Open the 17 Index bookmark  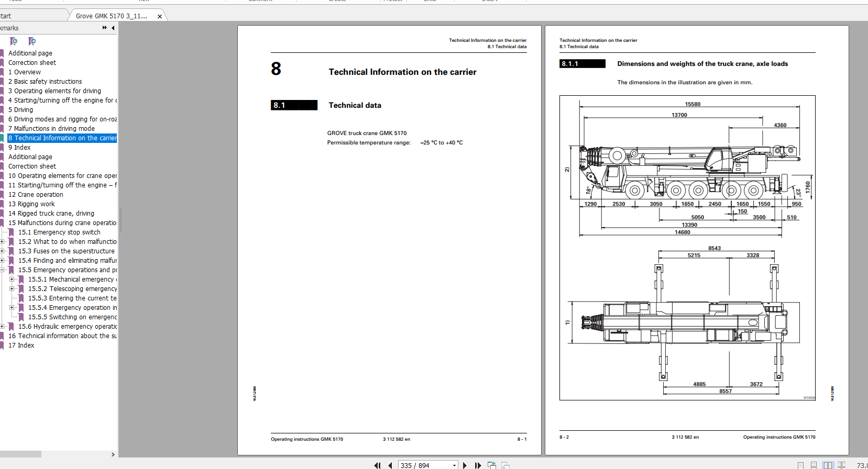(x=21, y=345)
